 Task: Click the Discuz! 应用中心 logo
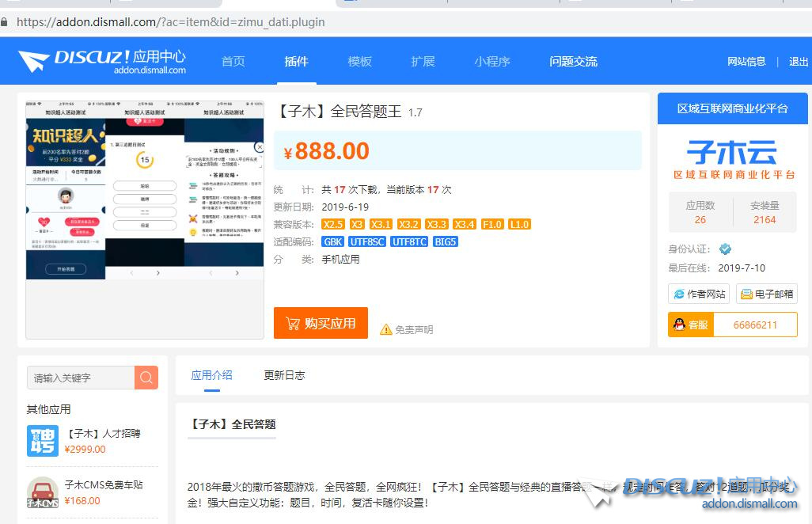coord(102,61)
